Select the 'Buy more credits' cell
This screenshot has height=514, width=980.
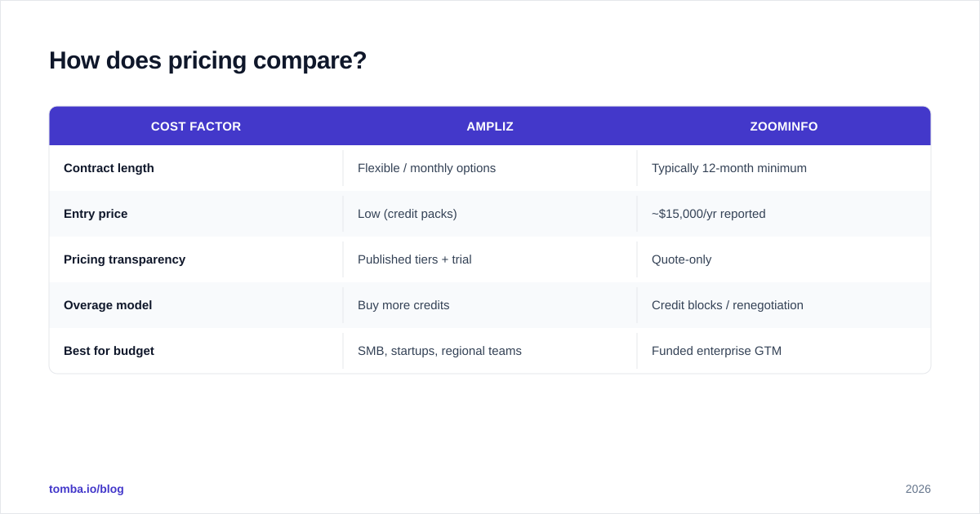coord(490,305)
